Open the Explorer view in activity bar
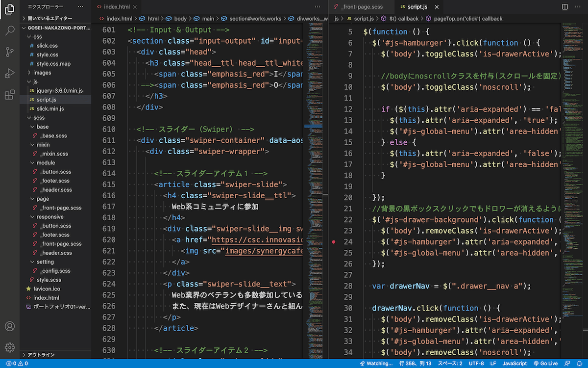588x368 pixels. click(x=10, y=9)
